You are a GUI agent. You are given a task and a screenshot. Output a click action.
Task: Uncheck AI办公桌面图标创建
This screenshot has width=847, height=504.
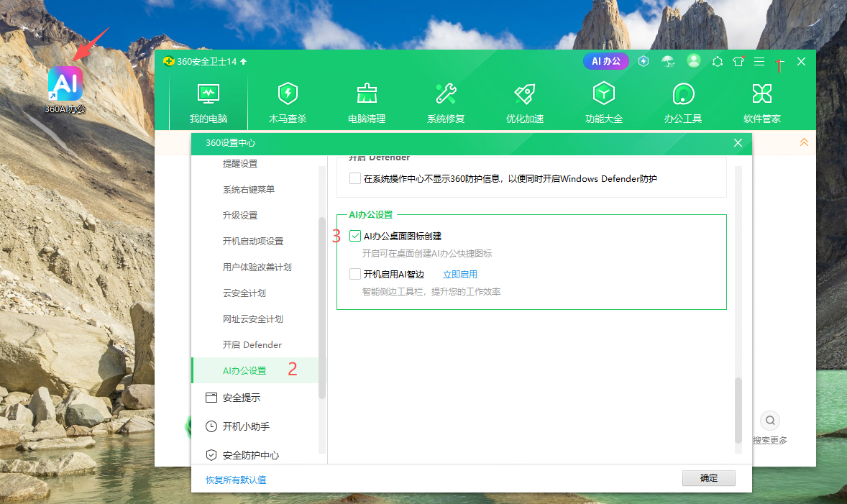[x=355, y=235]
